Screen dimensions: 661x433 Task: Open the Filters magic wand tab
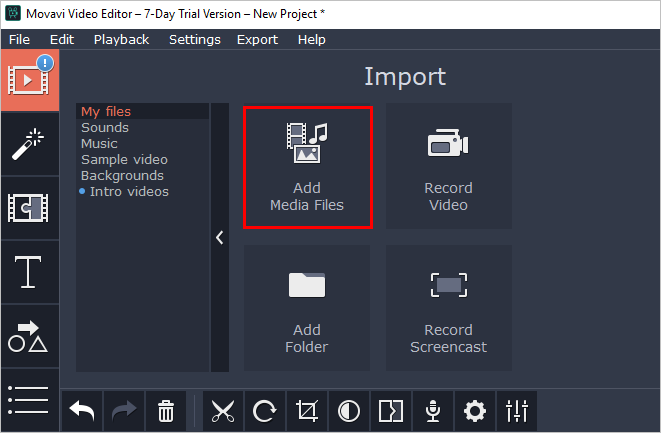pos(30,144)
